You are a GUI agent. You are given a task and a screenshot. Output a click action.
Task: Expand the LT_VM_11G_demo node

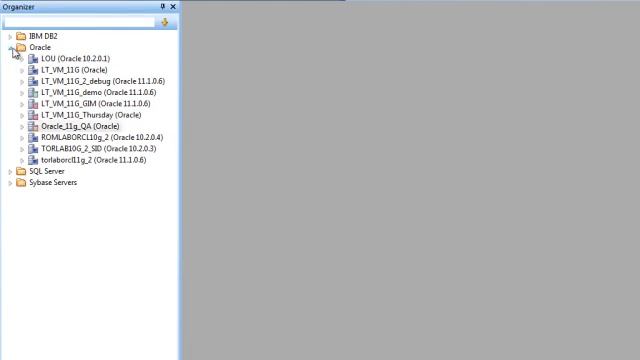point(22,93)
